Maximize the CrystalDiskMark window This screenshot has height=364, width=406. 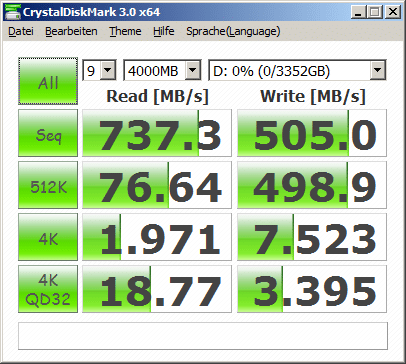[375, 12]
